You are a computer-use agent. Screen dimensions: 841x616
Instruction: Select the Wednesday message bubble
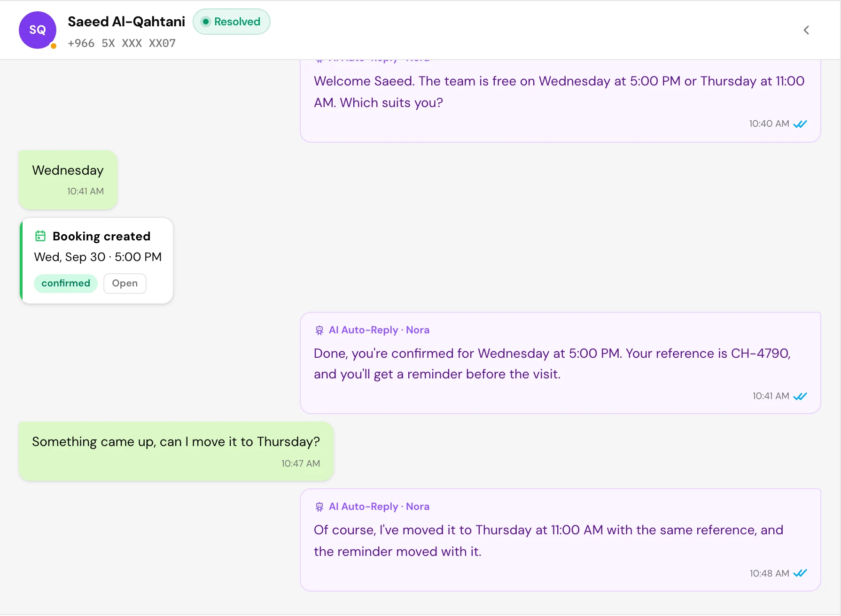click(x=68, y=180)
